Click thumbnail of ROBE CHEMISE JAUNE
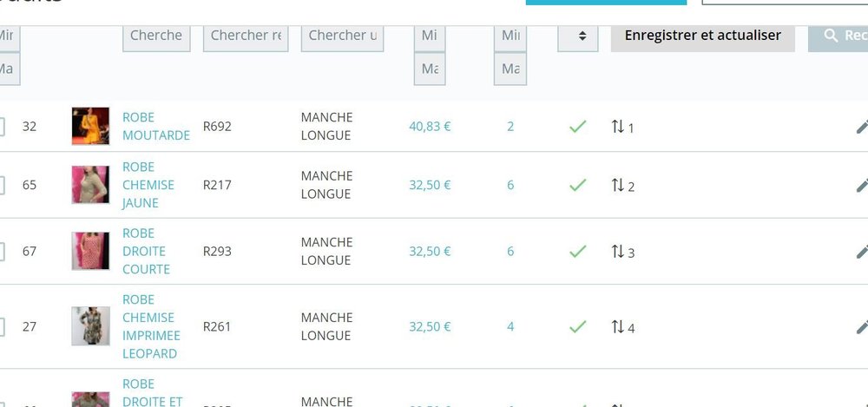This screenshot has width=868, height=407. pyautogui.click(x=90, y=185)
